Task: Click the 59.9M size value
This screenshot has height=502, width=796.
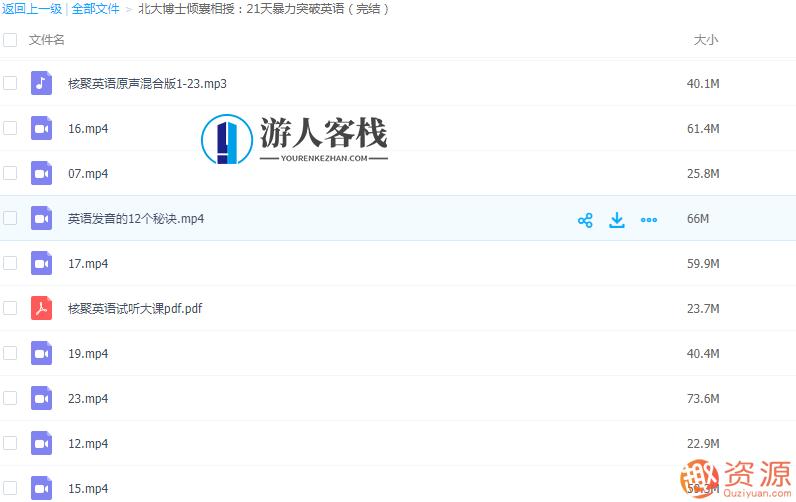Action: [703, 263]
